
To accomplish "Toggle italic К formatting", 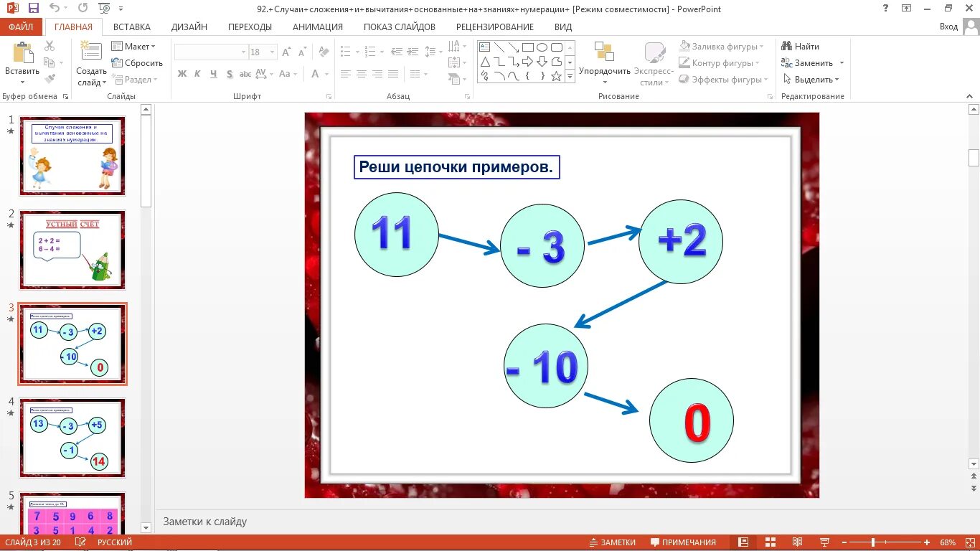I will 199,74.
